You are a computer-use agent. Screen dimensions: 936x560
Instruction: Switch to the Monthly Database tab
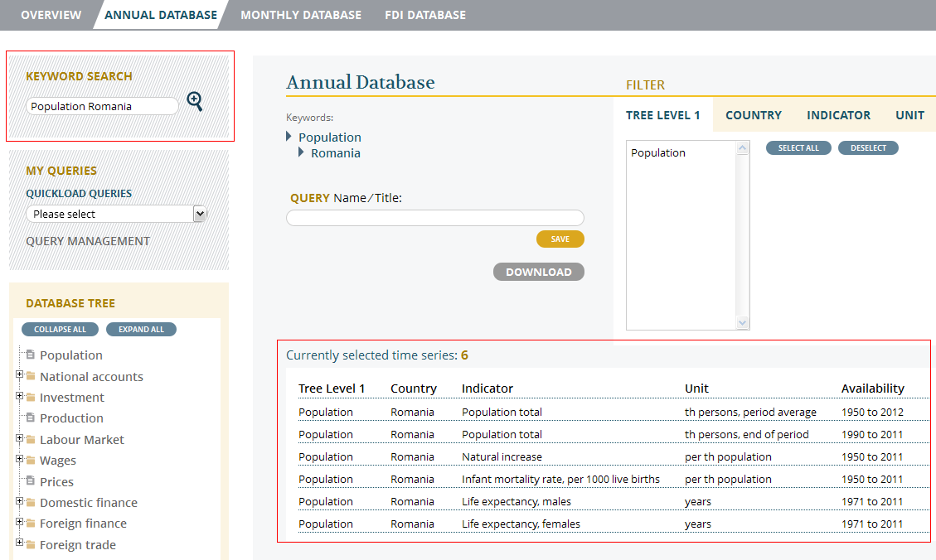click(300, 15)
